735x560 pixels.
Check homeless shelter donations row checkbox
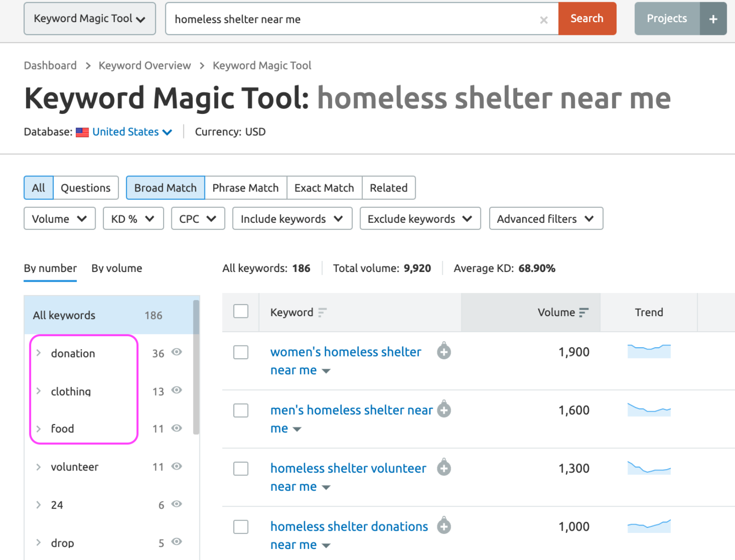241,527
